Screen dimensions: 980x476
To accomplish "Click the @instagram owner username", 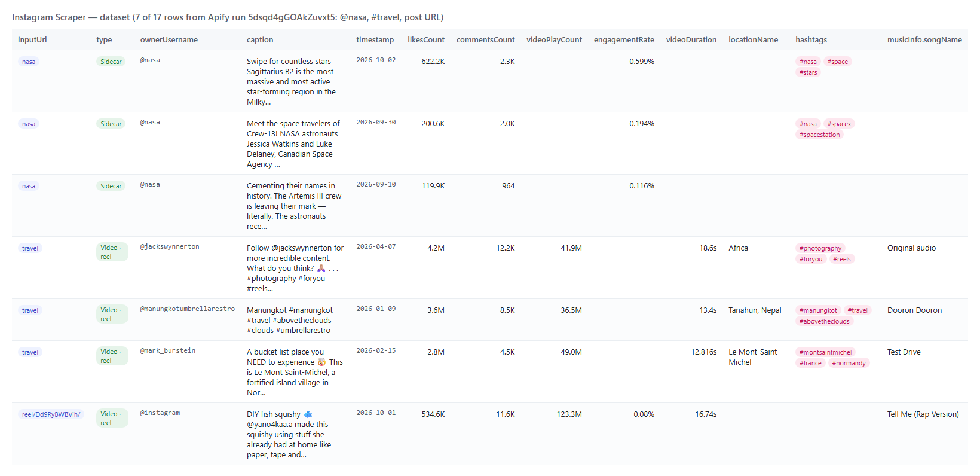I will [160, 413].
